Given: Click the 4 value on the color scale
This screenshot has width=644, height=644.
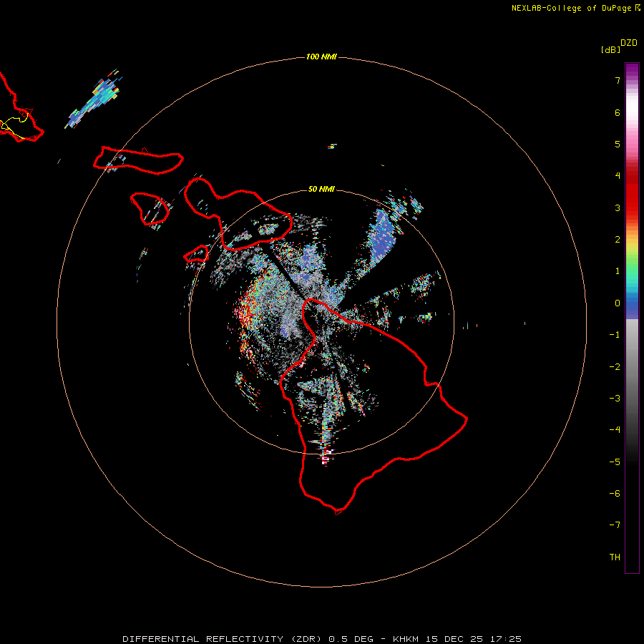Looking at the screenshot, I should pyautogui.click(x=618, y=176).
